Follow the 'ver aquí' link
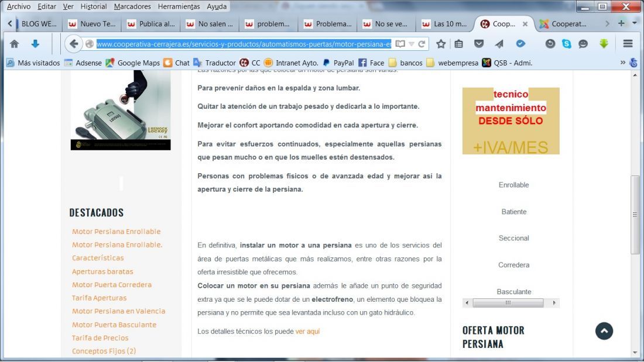644x362 pixels. [x=307, y=332]
